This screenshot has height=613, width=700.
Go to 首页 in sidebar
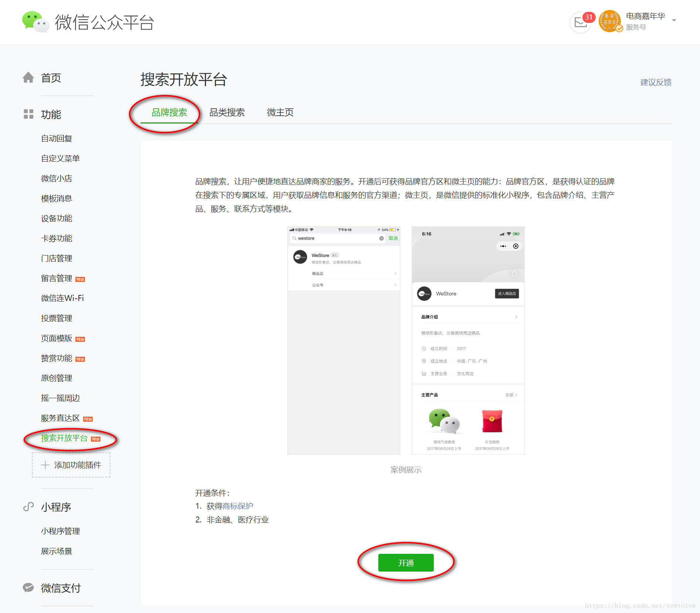coord(51,78)
